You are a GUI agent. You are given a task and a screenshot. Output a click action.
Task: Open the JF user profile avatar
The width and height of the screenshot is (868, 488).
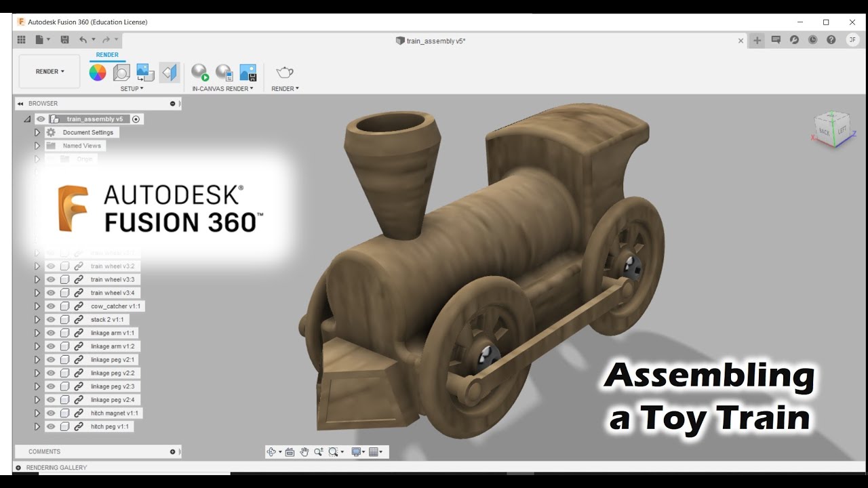[x=852, y=41]
